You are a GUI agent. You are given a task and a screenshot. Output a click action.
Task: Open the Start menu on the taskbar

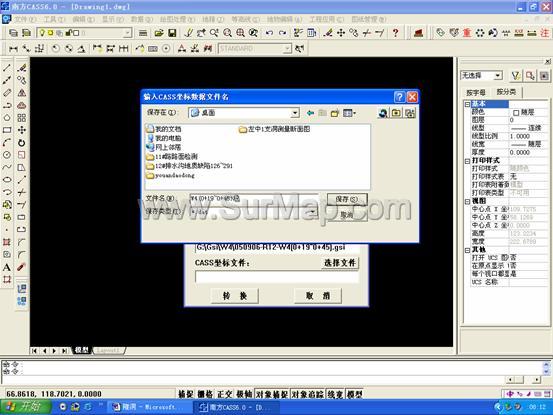click(x=25, y=407)
